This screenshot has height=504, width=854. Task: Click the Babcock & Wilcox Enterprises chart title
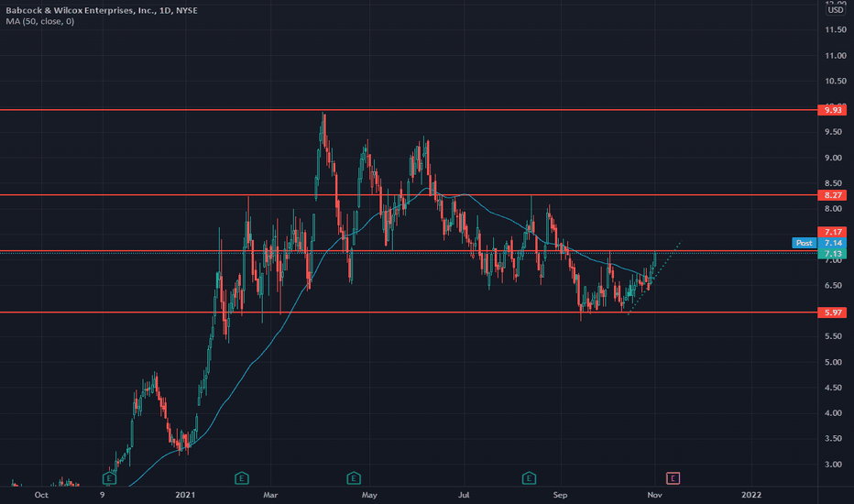(x=102, y=10)
